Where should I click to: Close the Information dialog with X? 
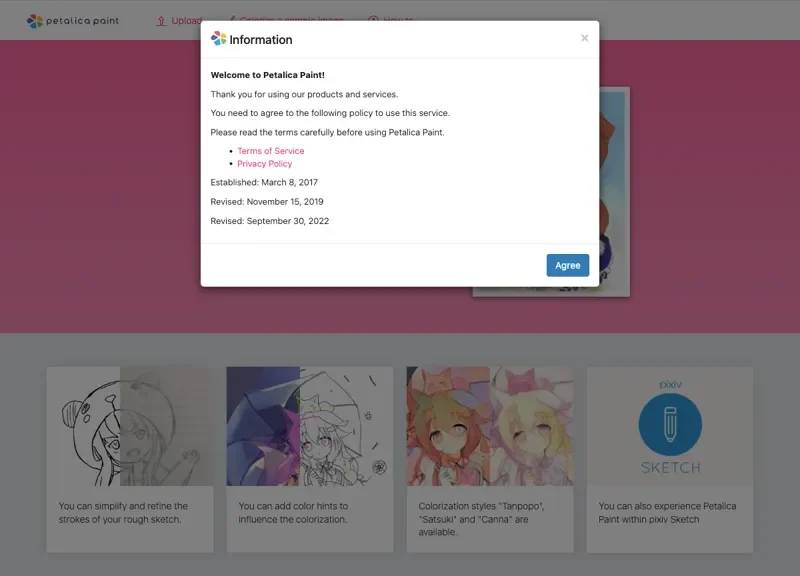pos(585,38)
